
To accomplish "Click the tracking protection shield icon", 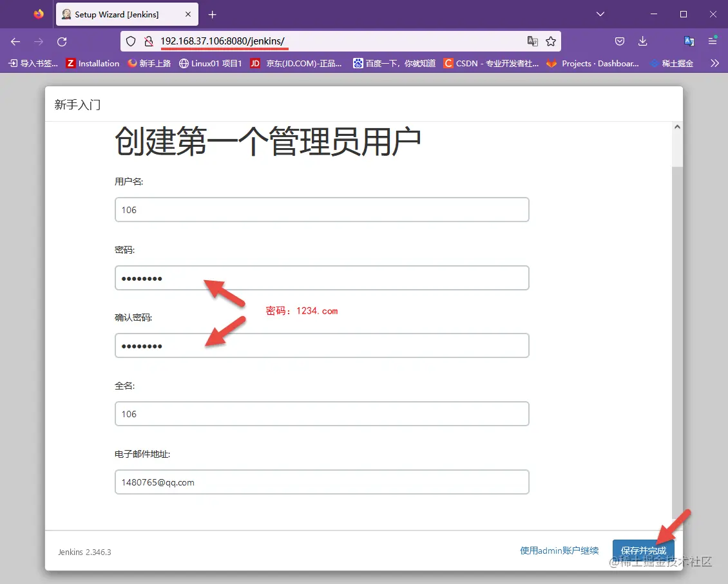I will (131, 41).
